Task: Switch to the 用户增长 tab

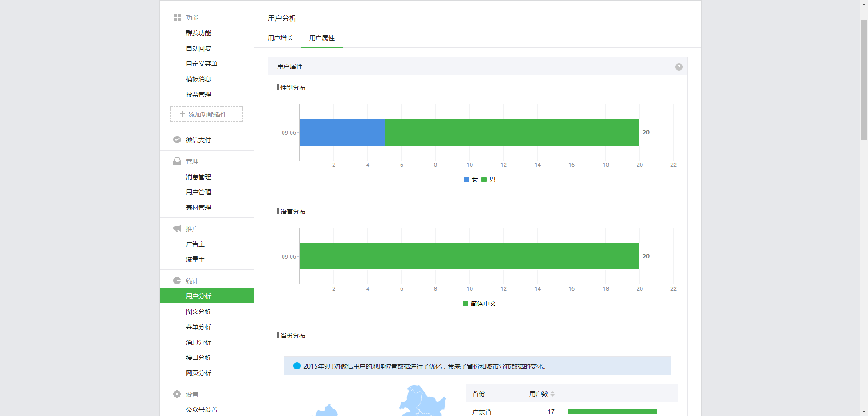Action: (x=280, y=38)
